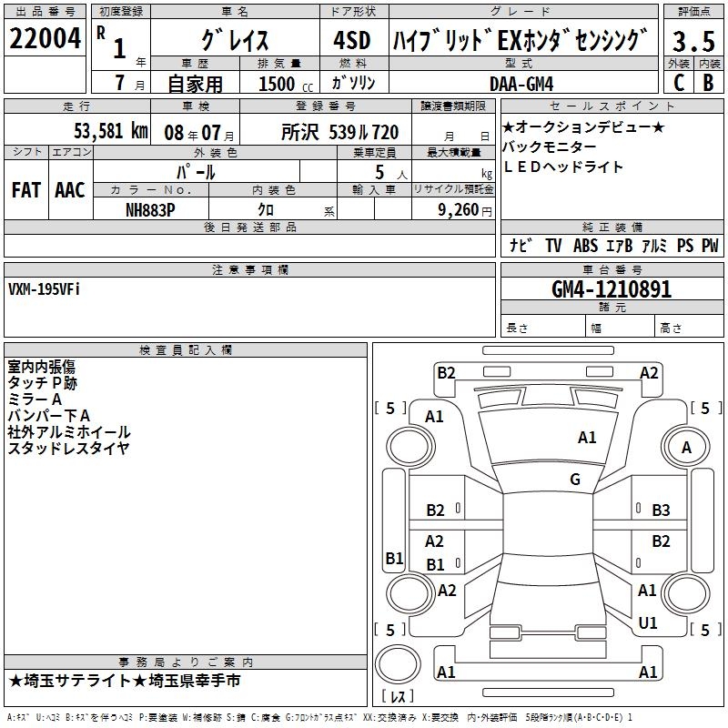
Task: Click the displacement value 1500 cc
Action: click(285, 84)
